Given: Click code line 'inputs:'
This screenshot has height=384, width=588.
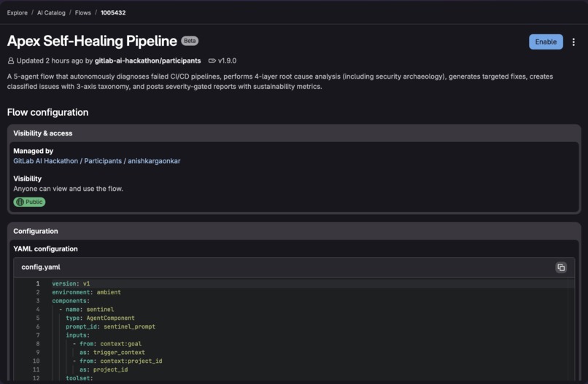Looking at the screenshot, I should tap(77, 335).
